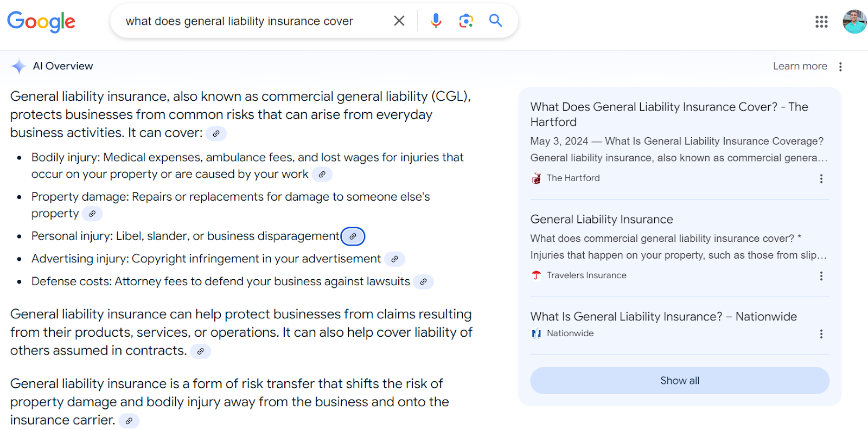Click The Hartford snippet dated May 3, 2024
Viewport: 868px width, 430px height.
click(x=679, y=150)
